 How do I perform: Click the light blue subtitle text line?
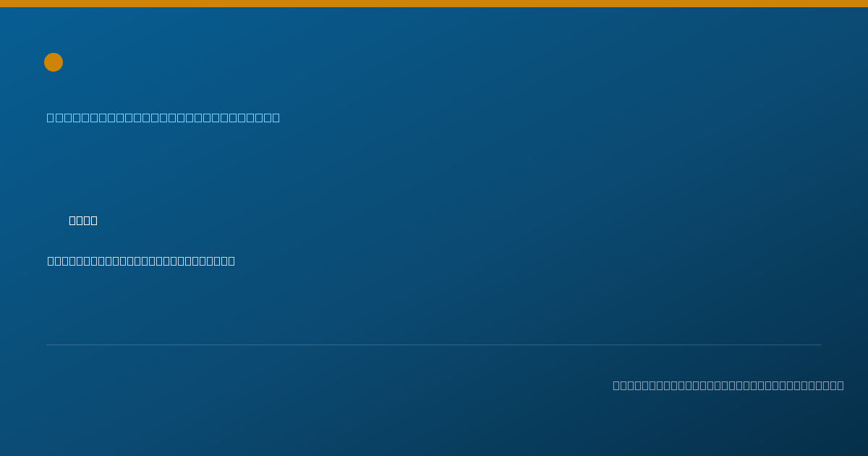pos(163,117)
